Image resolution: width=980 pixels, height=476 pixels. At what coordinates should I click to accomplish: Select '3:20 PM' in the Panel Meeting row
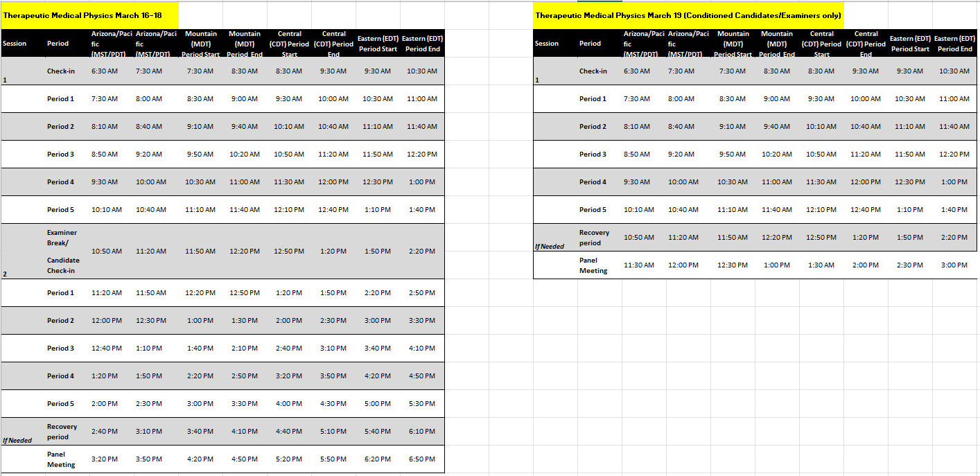105,459
